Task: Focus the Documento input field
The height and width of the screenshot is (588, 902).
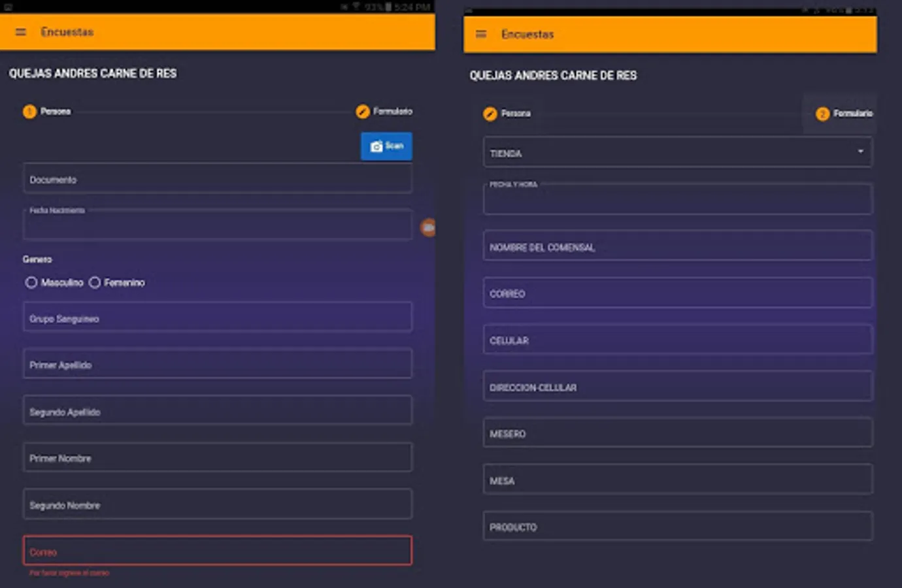Action: 218,178
